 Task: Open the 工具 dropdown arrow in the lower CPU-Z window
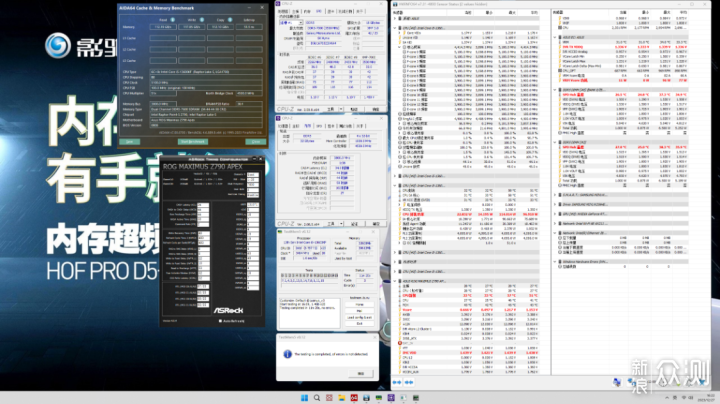(341, 224)
